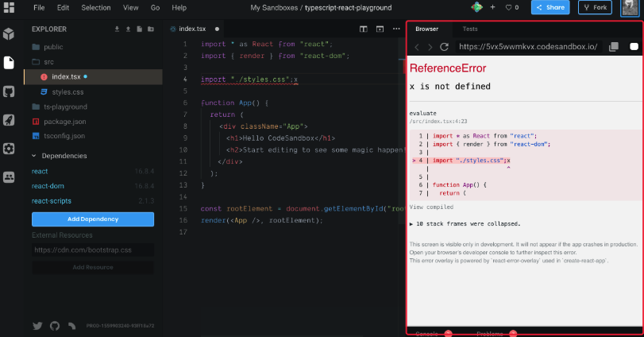Click the new file icon in Explorer
The height and width of the screenshot is (337, 644).
coord(139,29)
